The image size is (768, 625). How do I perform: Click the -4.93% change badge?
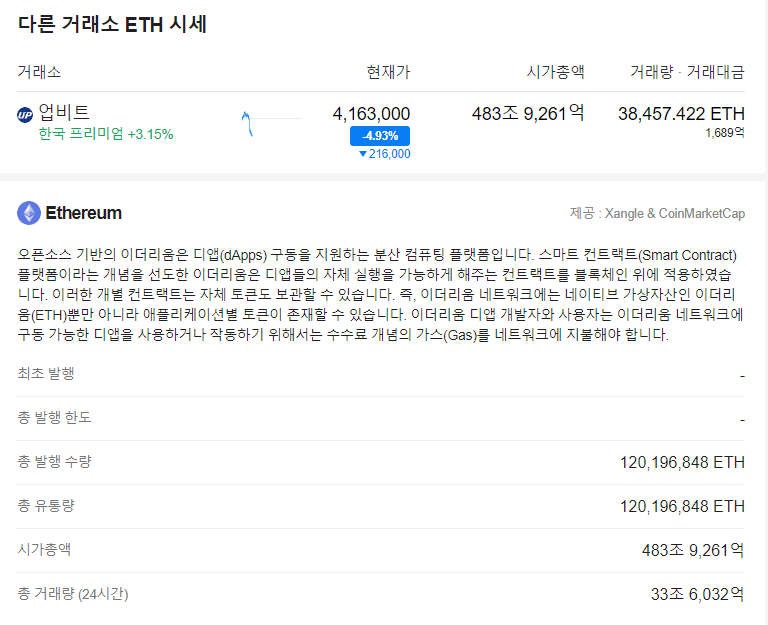pos(380,136)
